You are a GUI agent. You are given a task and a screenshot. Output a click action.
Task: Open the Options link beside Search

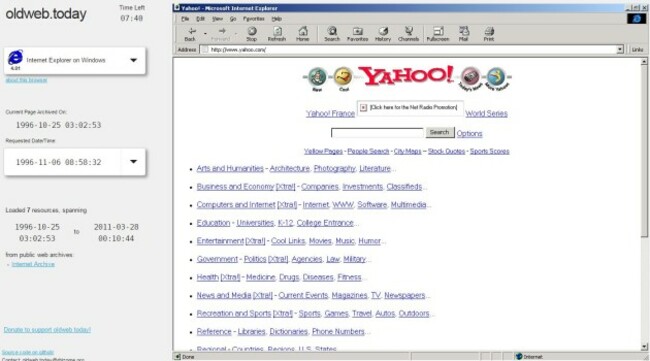[469, 133]
